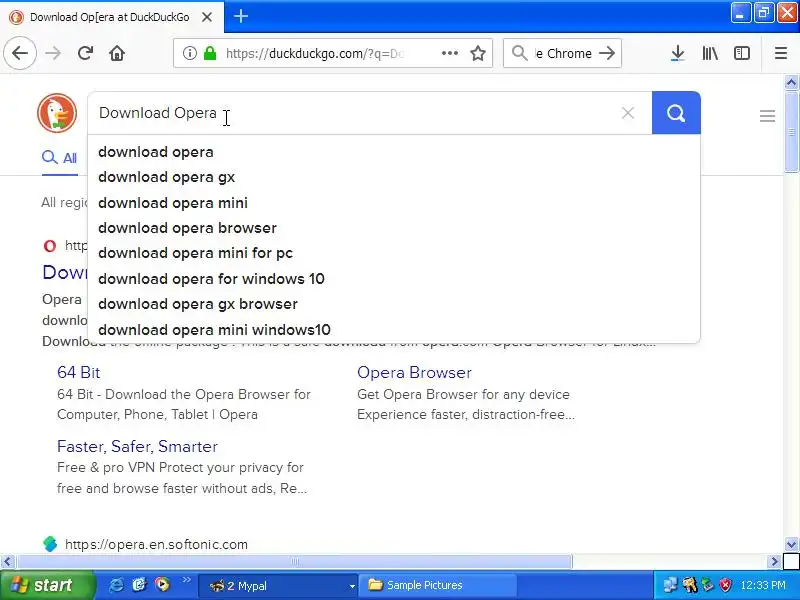The height and width of the screenshot is (600, 800).
Task: Click the toolbar search box text
Action: pos(563,53)
